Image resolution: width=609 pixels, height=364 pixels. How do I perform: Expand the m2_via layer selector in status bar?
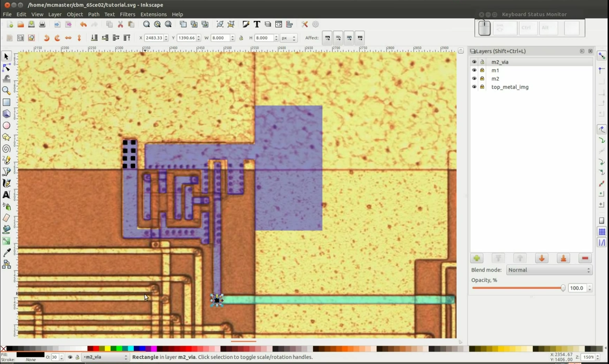(x=105, y=357)
